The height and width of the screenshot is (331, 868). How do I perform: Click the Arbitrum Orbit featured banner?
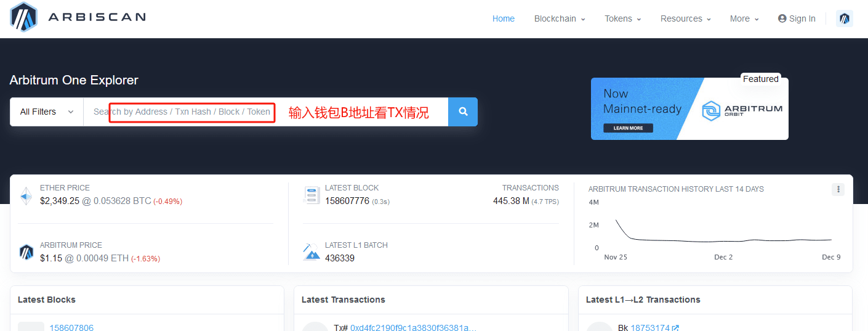click(689, 108)
